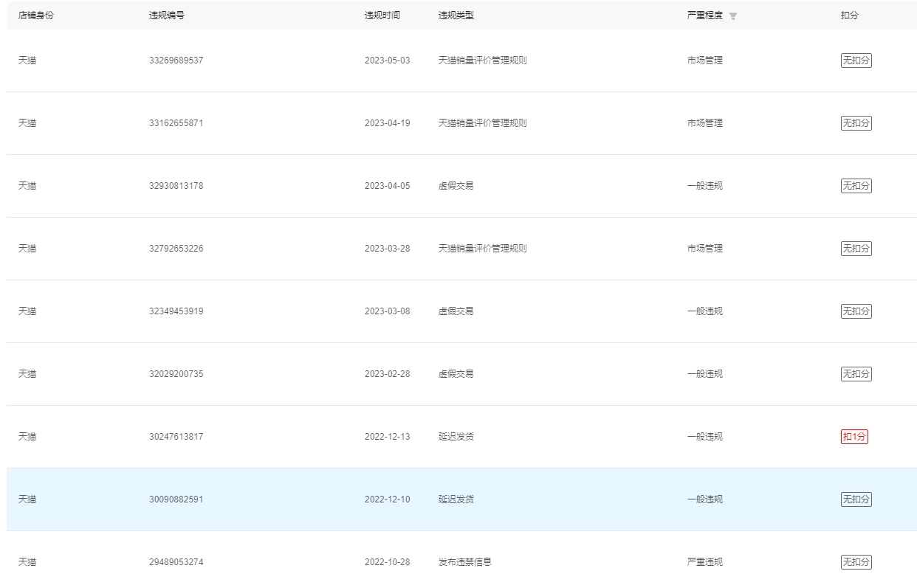Click the 违规类型 column header
Viewport: 917px width, 588px height.
[x=456, y=15]
